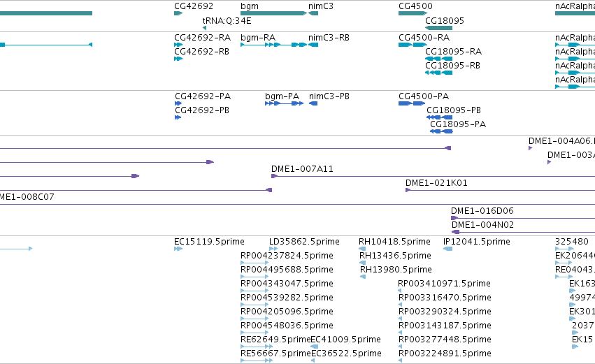This screenshot has height=364, width=595.
Task: Select the CG4500-RA transcript
Action: (413, 45)
